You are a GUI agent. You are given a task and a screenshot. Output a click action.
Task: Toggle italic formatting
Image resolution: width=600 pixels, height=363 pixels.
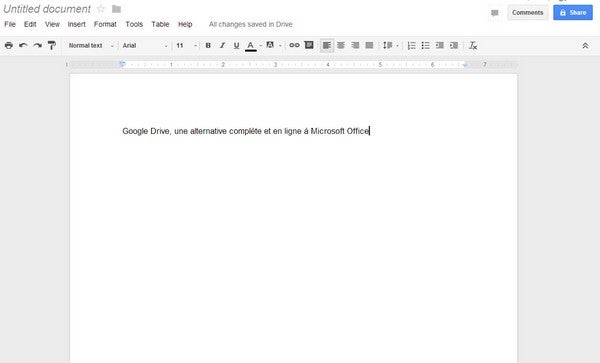click(x=222, y=46)
